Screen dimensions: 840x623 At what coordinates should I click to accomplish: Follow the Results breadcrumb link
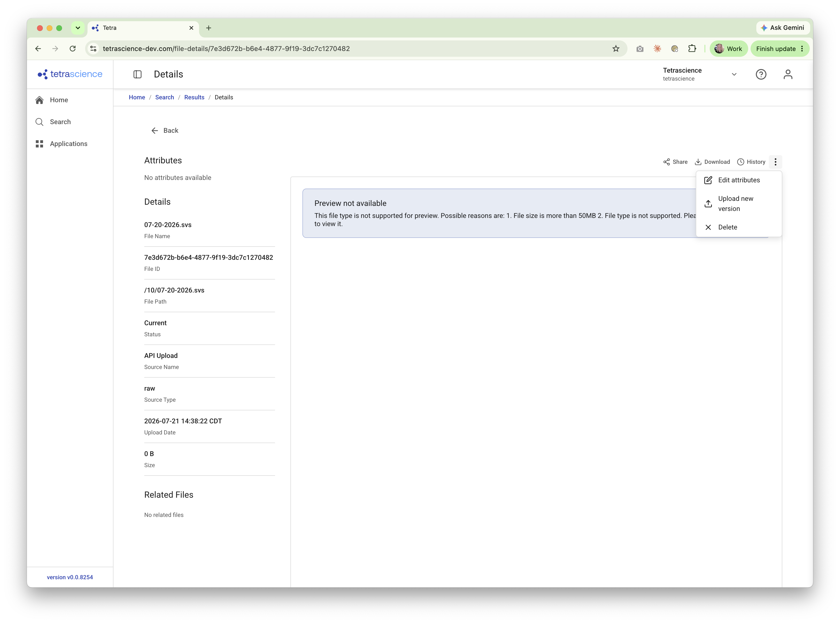(194, 97)
